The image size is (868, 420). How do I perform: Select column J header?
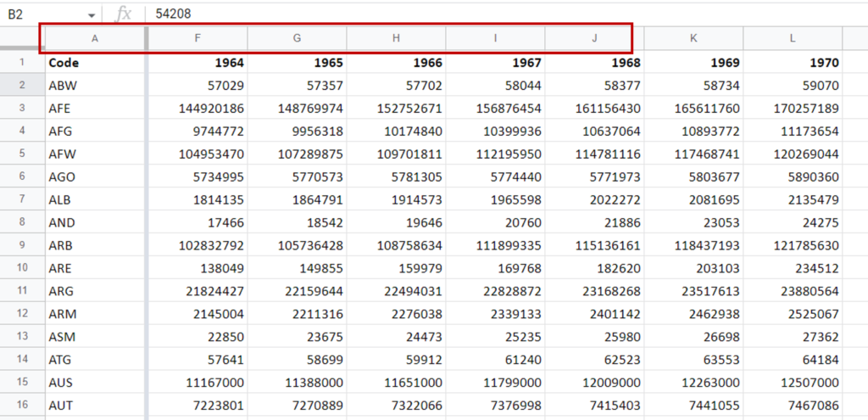(x=594, y=38)
